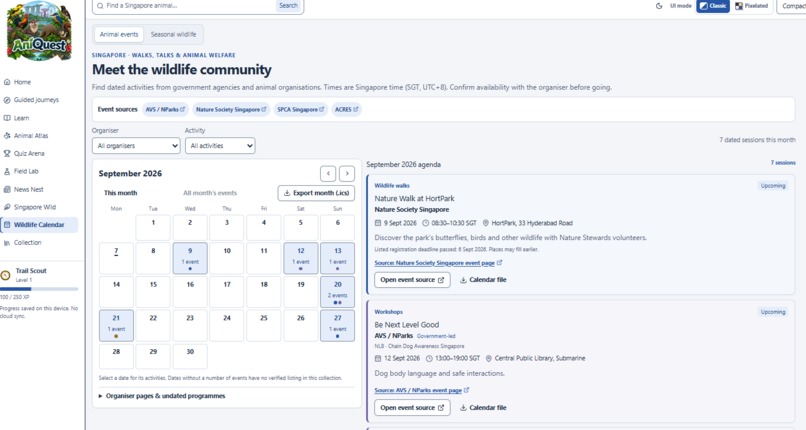This screenshot has width=806, height=430.
Task: Open News Nest newspaper icon
Action: coord(7,189)
